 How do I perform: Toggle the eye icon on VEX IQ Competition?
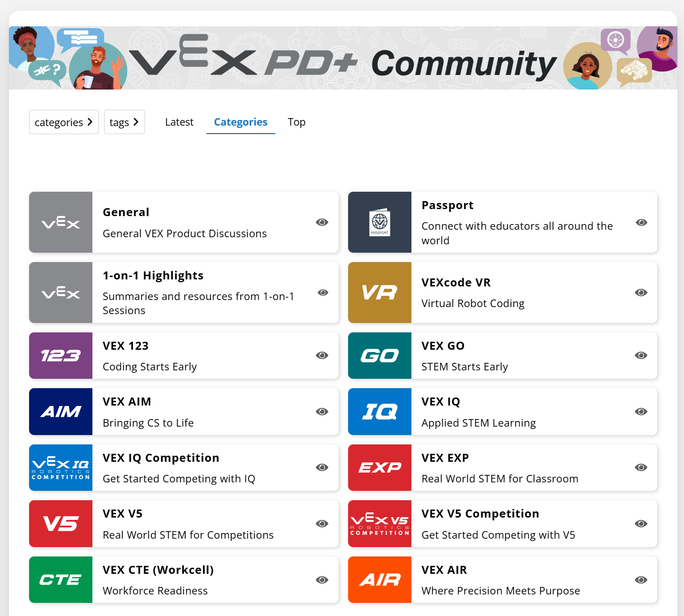click(322, 467)
